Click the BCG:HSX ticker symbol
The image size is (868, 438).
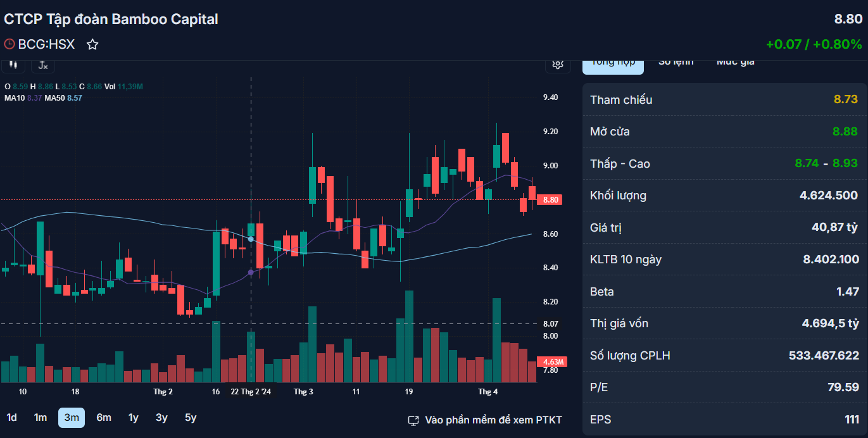[x=46, y=44]
